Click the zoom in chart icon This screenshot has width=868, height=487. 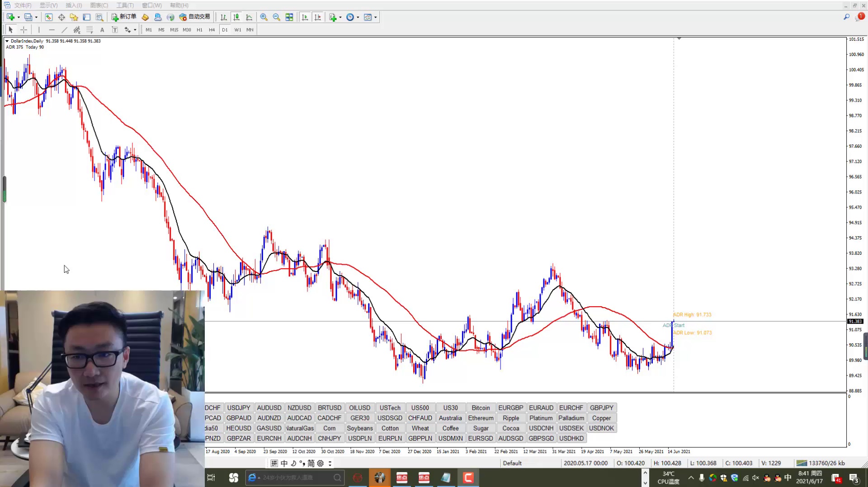tap(264, 17)
